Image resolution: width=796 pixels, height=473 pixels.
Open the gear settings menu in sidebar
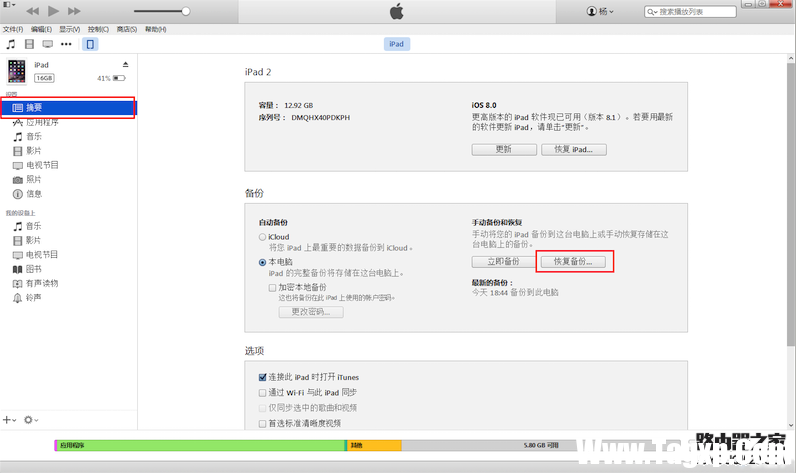30,420
